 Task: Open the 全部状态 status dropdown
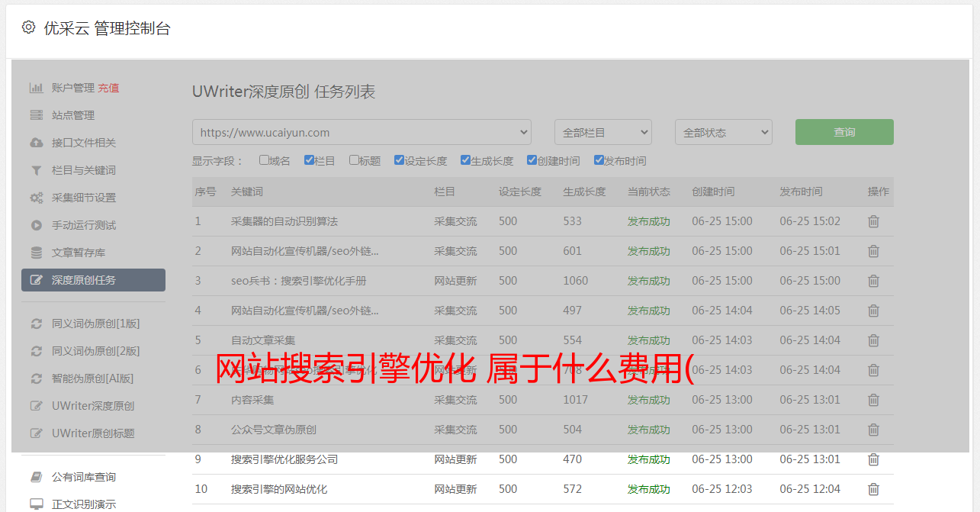(723, 132)
